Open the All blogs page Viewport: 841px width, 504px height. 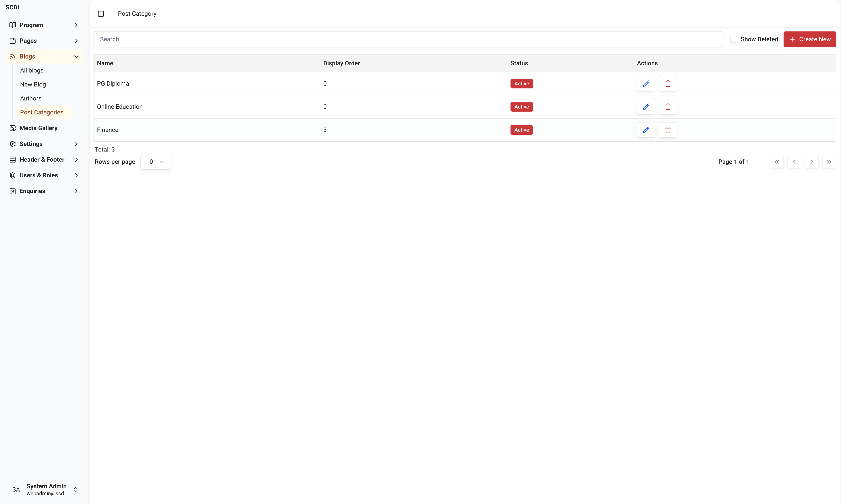(32, 70)
